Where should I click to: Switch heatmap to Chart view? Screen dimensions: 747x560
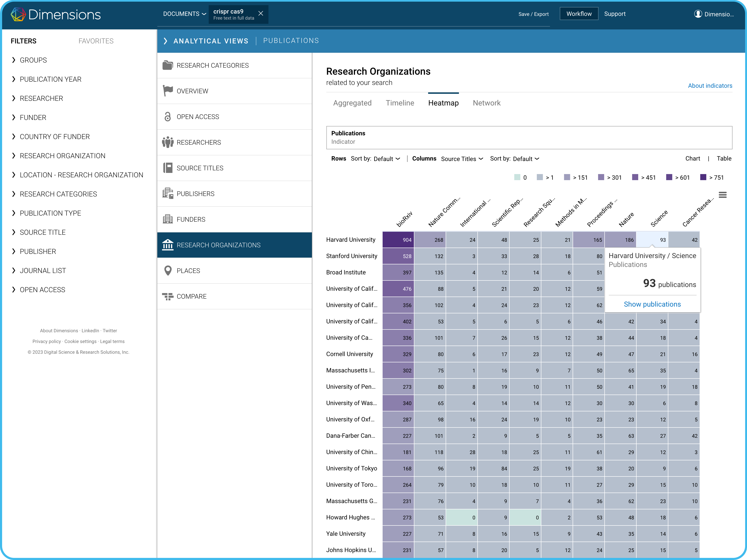tap(692, 158)
